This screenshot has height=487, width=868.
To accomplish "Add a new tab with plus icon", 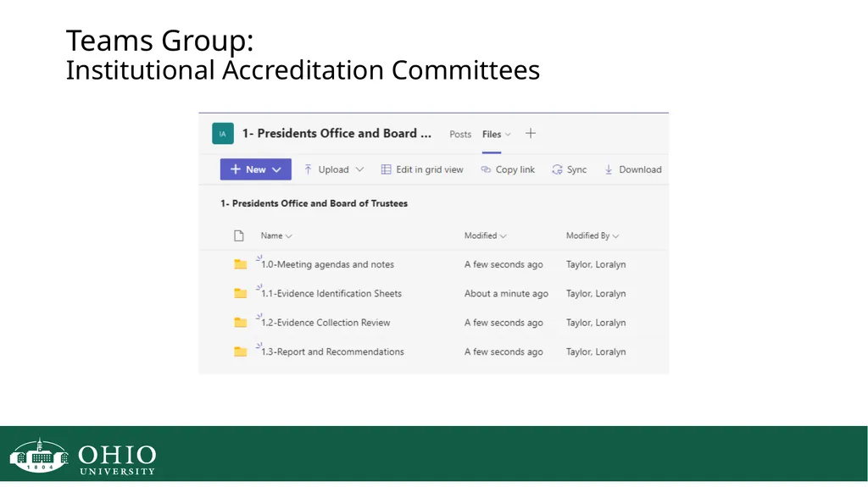I will tap(531, 133).
